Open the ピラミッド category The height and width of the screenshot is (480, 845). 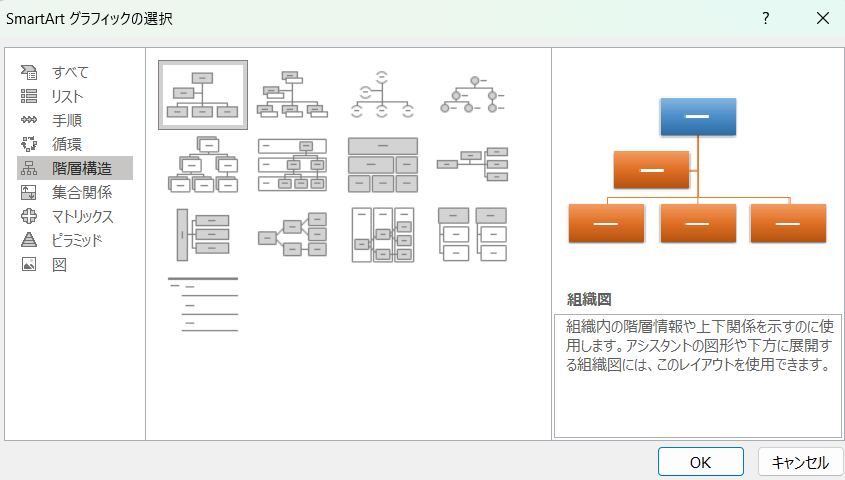(75, 240)
